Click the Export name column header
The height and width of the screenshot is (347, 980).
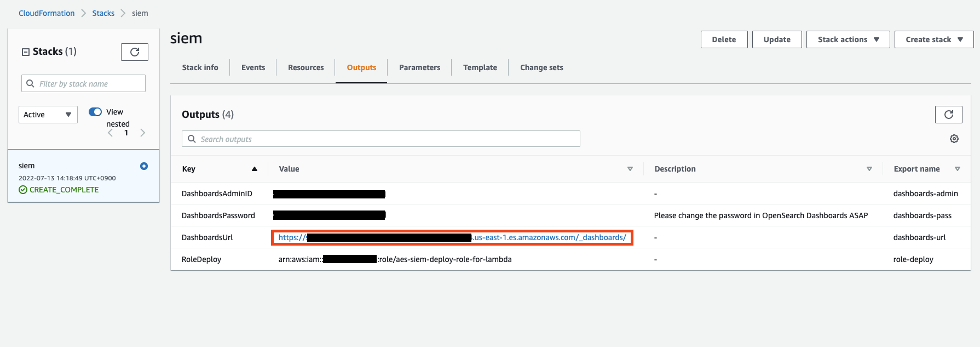click(916, 169)
